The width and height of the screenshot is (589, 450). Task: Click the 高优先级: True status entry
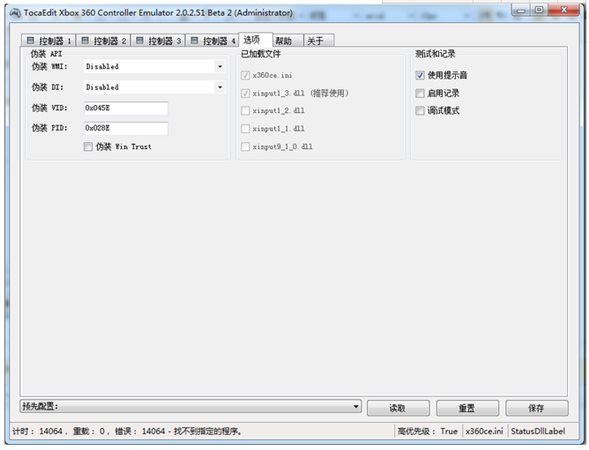(x=427, y=431)
